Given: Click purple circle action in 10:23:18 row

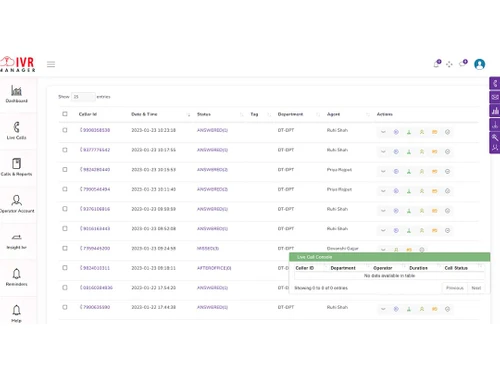Looking at the screenshot, I should pyautogui.click(x=396, y=132).
